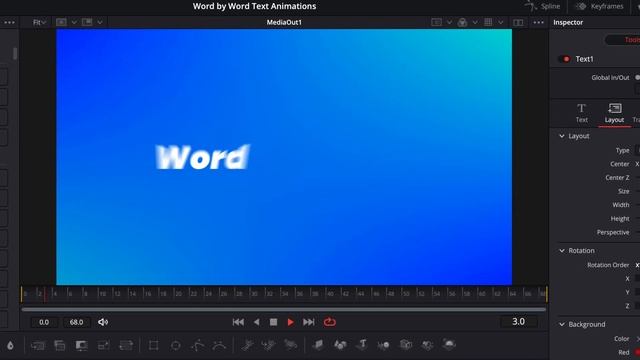The height and width of the screenshot is (360, 640).
Task: Click the MediaOut1 viewer title
Action: 284,22
